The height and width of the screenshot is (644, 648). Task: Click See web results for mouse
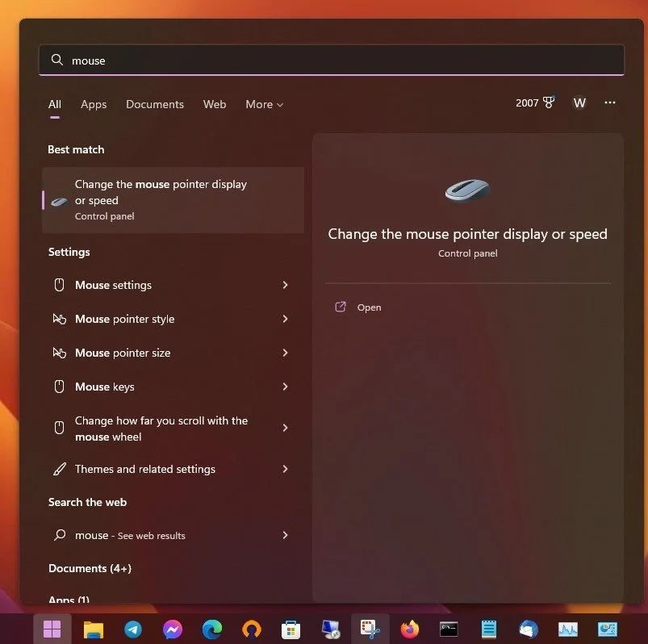tap(129, 535)
